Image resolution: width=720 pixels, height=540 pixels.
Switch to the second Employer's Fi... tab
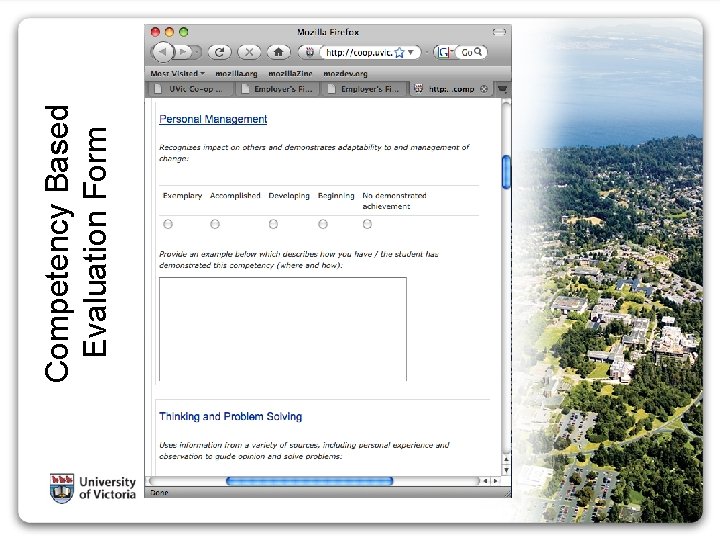(364, 89)
